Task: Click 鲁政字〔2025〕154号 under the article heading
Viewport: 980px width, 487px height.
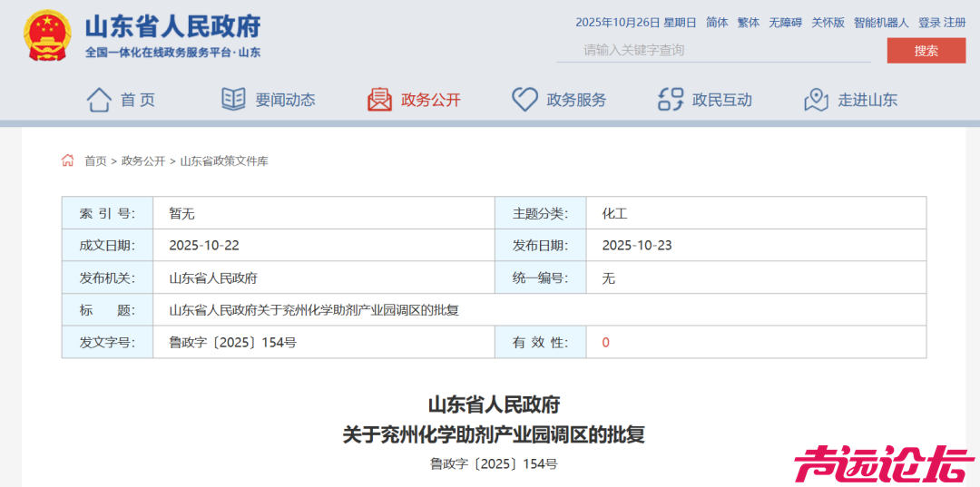Action: (494, 464)
